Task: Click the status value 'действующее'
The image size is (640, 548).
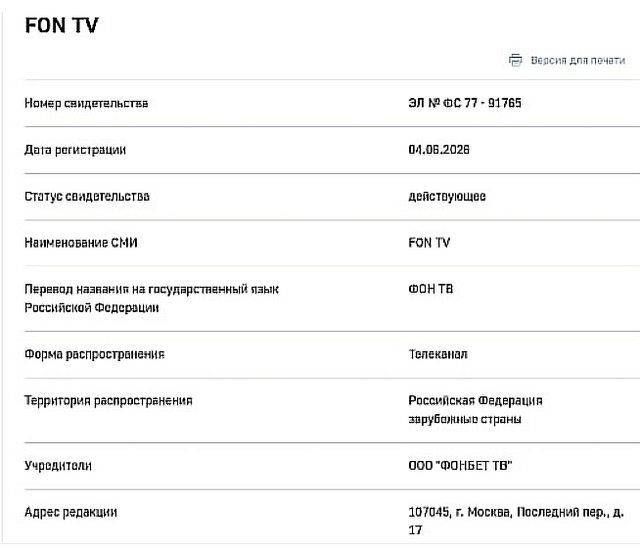Action: point(447,197)
